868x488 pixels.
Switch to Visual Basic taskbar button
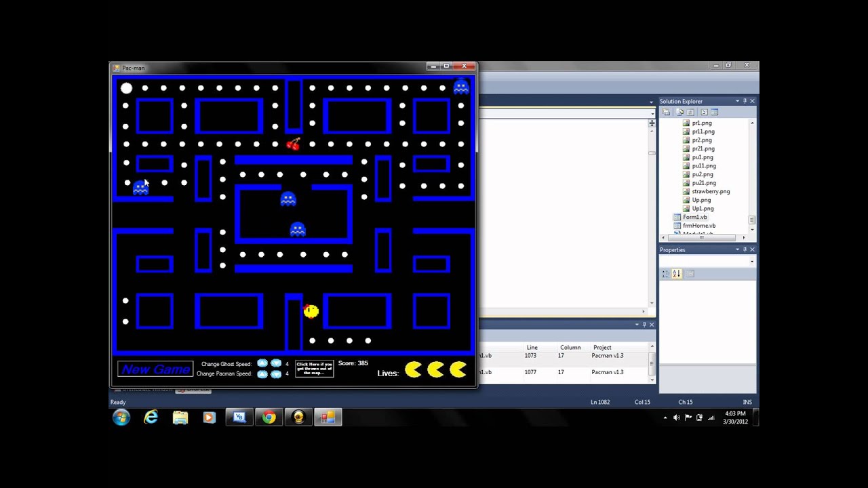click(239, 418)
